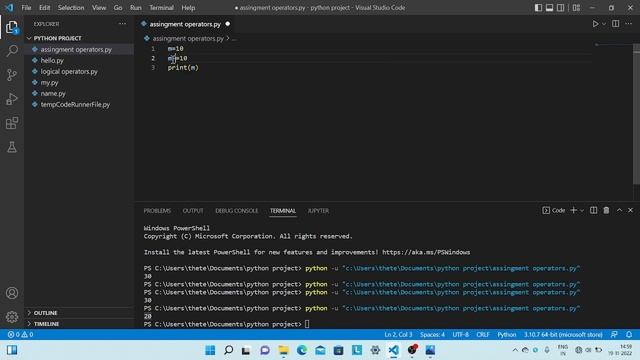Screen dimensions: 640x360
Task: Open the Go menu
Action: click(118, 8)
